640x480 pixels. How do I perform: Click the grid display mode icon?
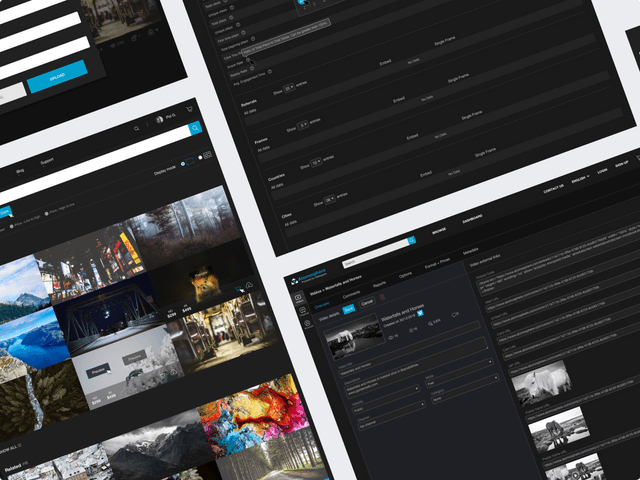207,155
